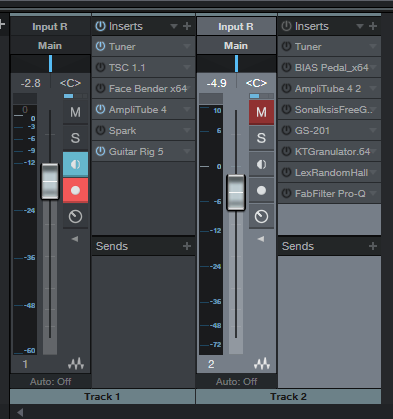The width and height of the screenshot is (393, 419).
Task: Click the Track 2 channel editor waveform icon
Action: [262, 364]
